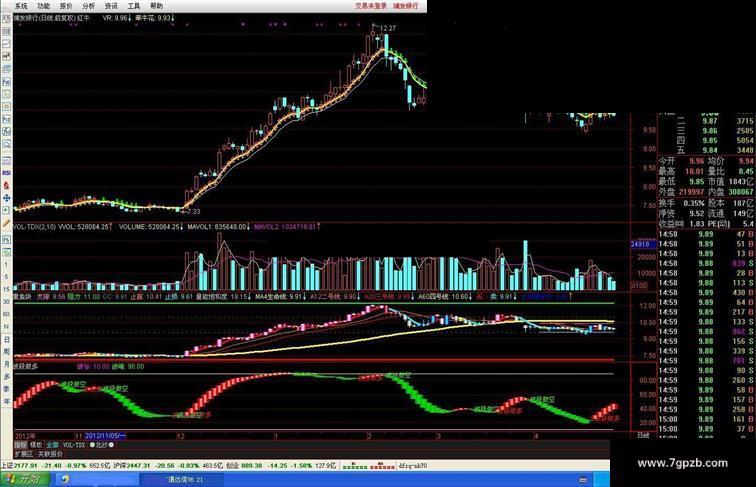
Task: Click the blue four-arrow move icon
Action: (x=6, y=198)
